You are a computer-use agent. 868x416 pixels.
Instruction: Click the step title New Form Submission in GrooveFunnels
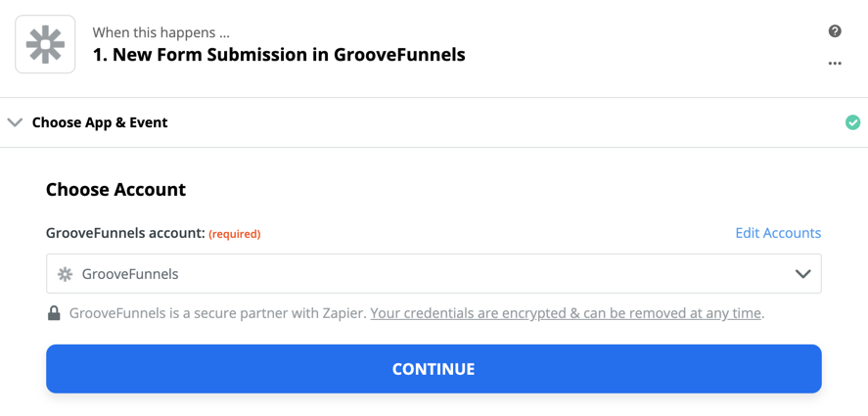point(279,55)
